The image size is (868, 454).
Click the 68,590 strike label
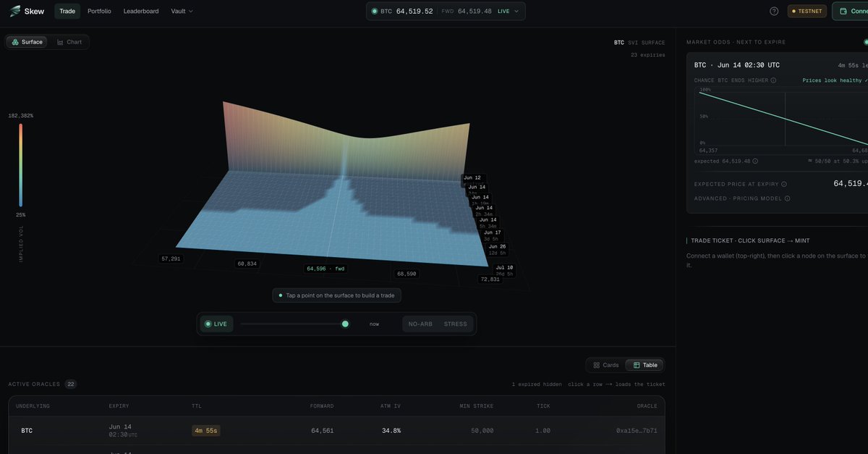tap(406, 274)
